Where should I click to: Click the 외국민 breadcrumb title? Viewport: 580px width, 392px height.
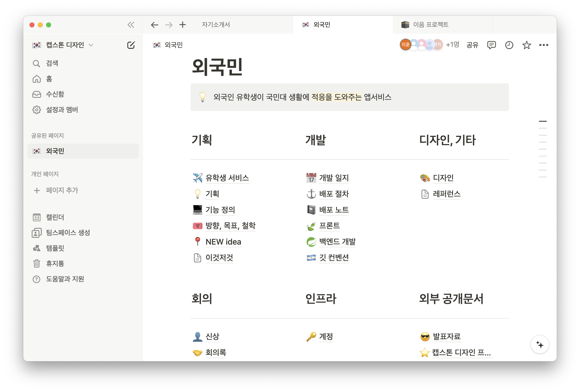point(174,45)
